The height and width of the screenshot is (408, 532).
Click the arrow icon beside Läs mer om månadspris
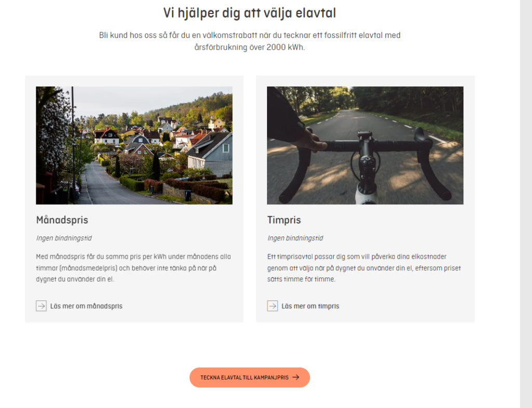point(41,306)
